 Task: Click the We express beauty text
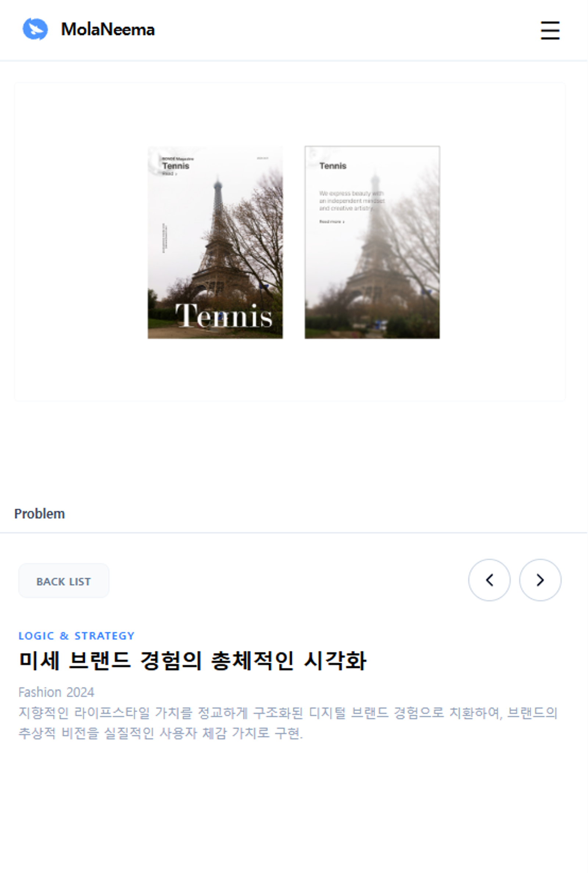(352, 201)
